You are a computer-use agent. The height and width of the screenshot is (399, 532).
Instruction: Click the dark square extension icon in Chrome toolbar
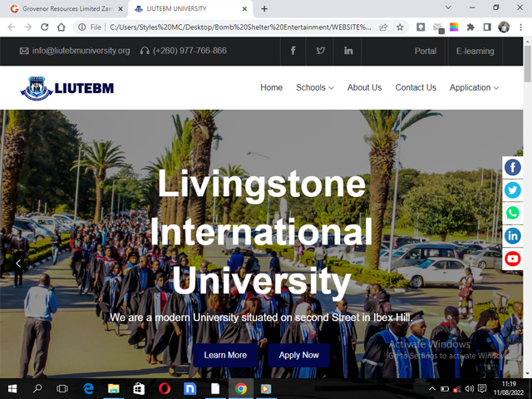(x=421, y=27)
